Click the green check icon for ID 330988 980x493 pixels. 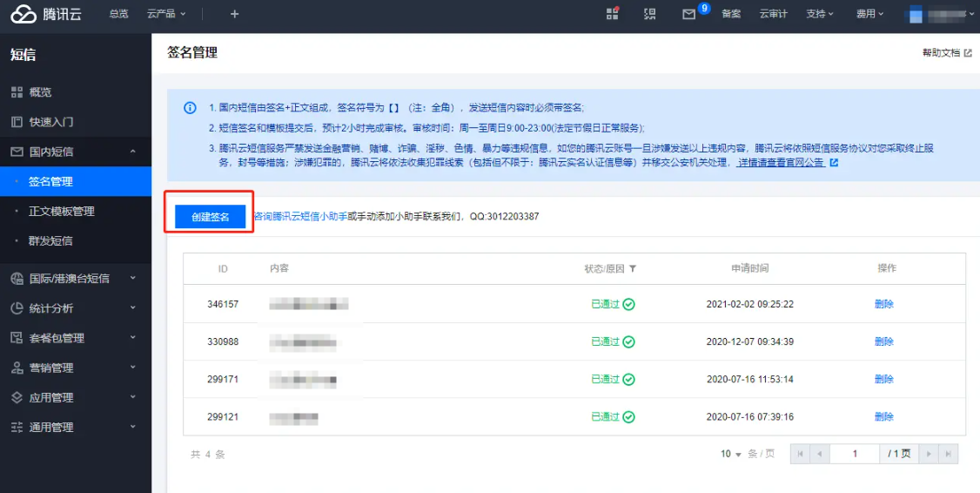tap(629, 342)
